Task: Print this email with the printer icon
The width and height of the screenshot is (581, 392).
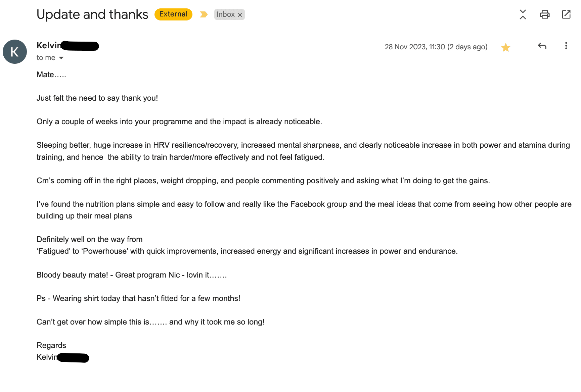Action: pyautogui.click(x=544, y=14)
